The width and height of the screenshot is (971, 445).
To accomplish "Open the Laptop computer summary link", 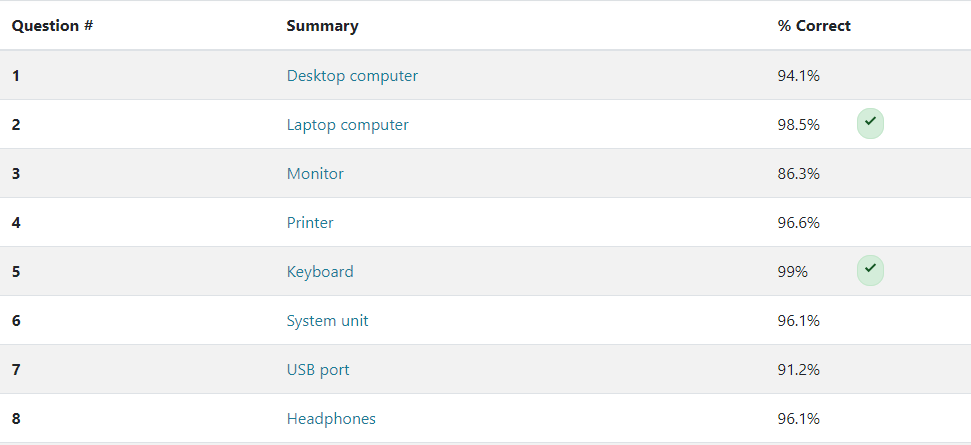I will coord(347,125).
